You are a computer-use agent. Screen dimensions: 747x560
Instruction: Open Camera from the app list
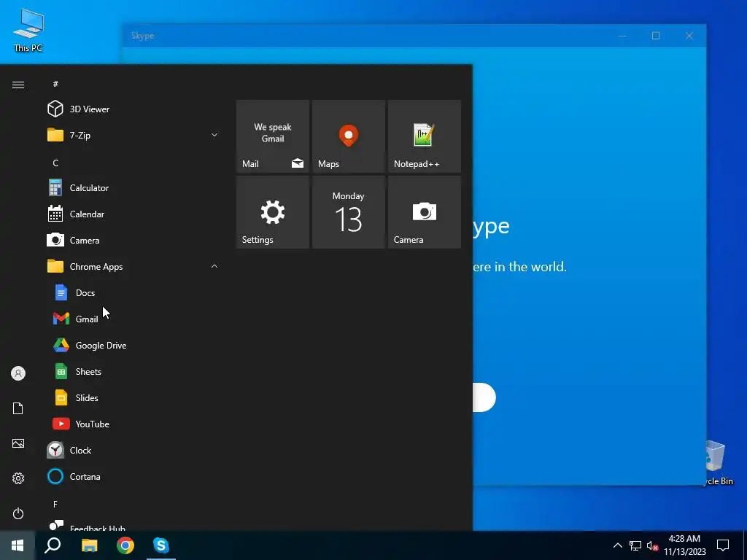pos(133,241)
